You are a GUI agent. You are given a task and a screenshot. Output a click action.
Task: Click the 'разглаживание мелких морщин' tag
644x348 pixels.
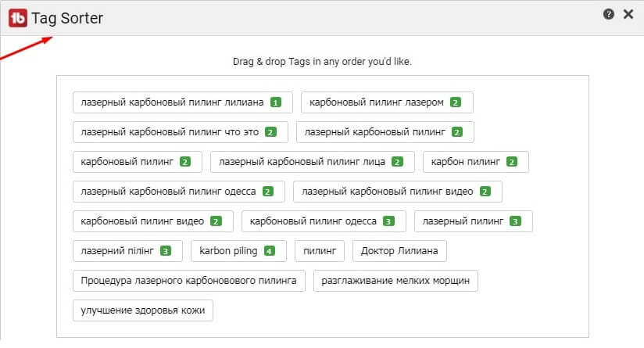point(395,281)
